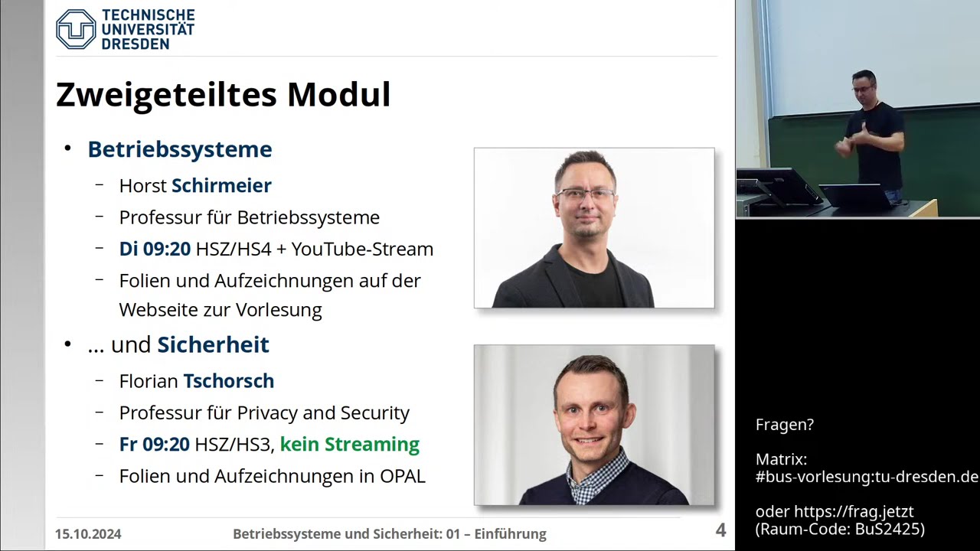Screen dimensions: 980x551
Task: Click the portrait photo beside Sicherheit
Action: 594,425
